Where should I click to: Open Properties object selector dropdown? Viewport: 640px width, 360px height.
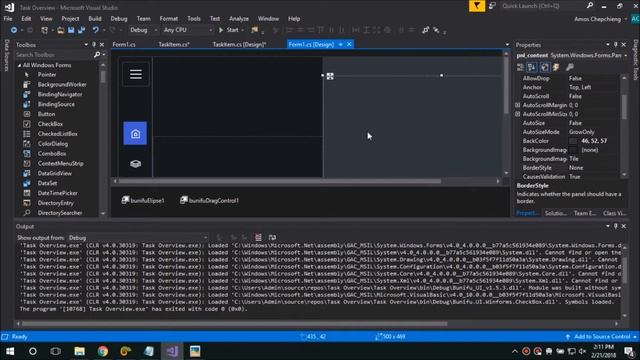(626, 56)
